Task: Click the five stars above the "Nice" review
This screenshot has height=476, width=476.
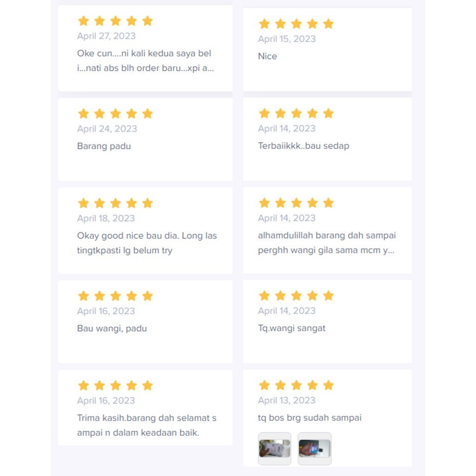Action: [x=296, y=24]
